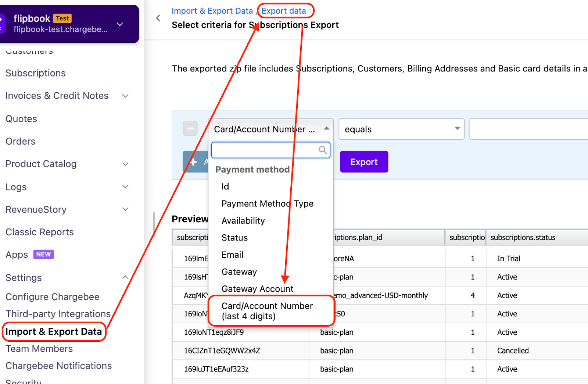Select Payment Method Type option
The image size is (588, 384).
point(267,204)
